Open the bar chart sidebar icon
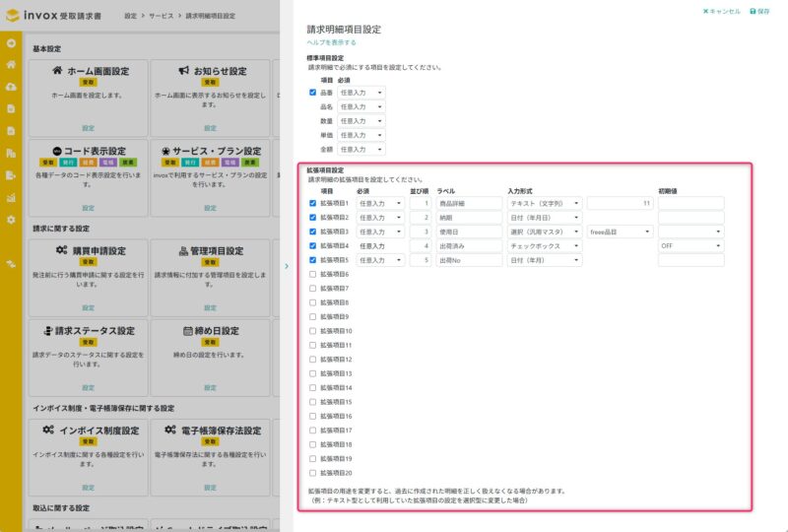 (11, 198)
